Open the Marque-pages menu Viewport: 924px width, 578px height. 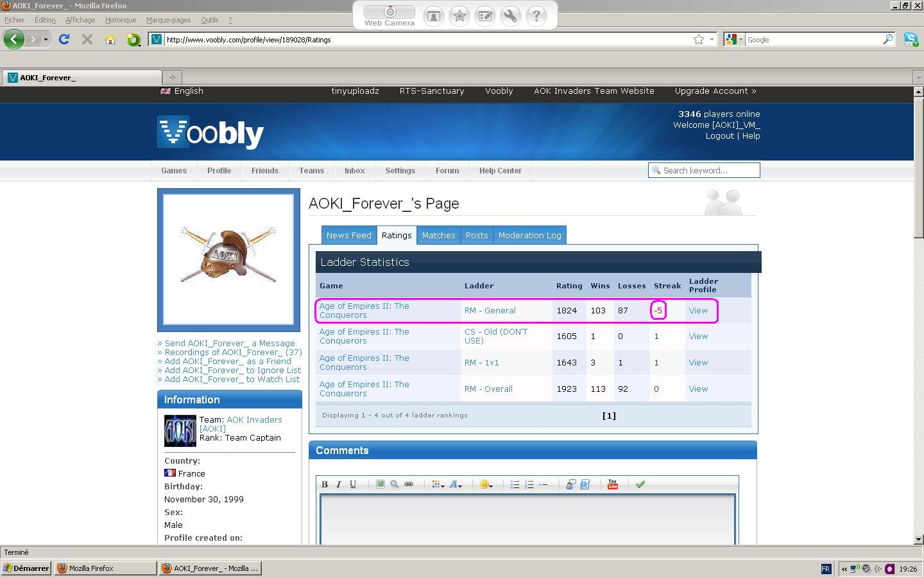coord(169,20)
